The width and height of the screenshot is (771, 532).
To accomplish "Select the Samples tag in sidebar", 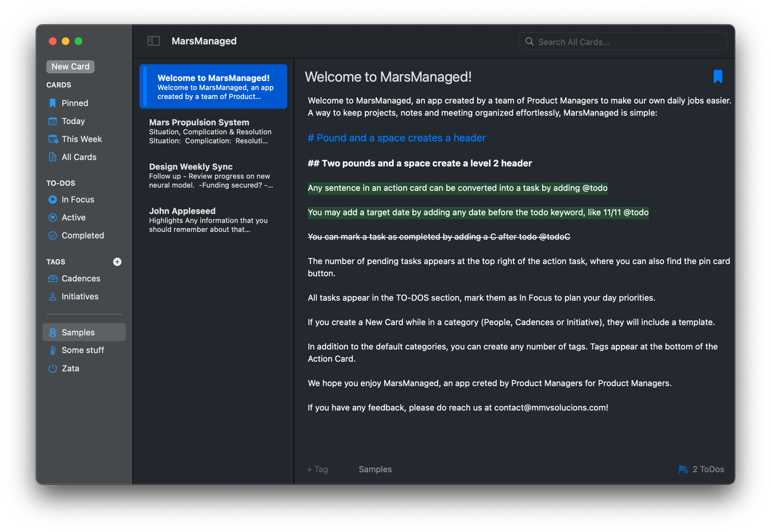I will pyautogui.click(x=84, y=332).
